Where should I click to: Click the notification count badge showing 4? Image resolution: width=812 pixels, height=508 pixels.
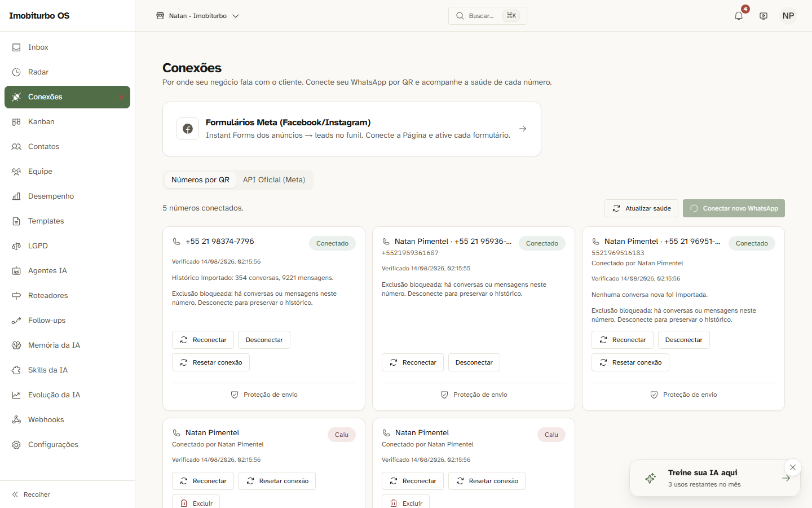745,9
